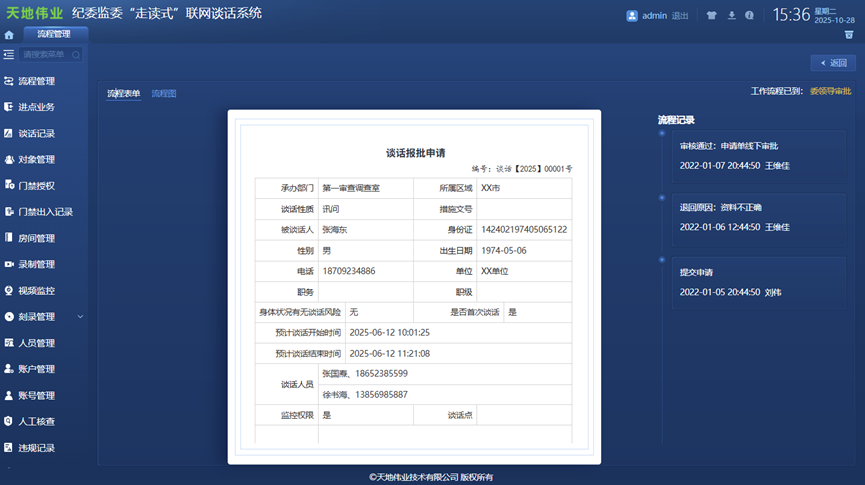Select the 流程管理 top tab
865x485 pixels.
pos(54,34)
